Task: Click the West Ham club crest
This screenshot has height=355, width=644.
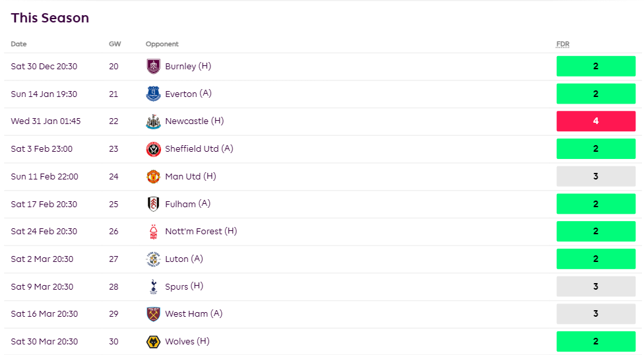Action: tap(153, 314)
